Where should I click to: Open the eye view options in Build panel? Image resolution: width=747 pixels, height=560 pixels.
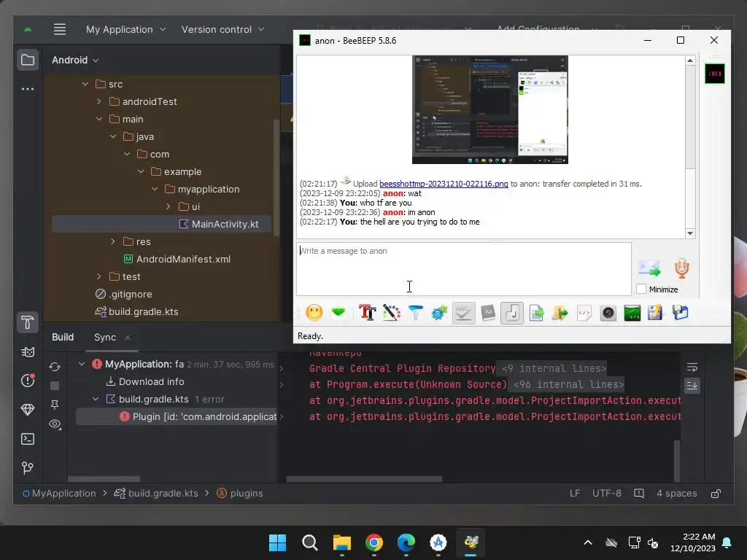(x=55, y=424)
